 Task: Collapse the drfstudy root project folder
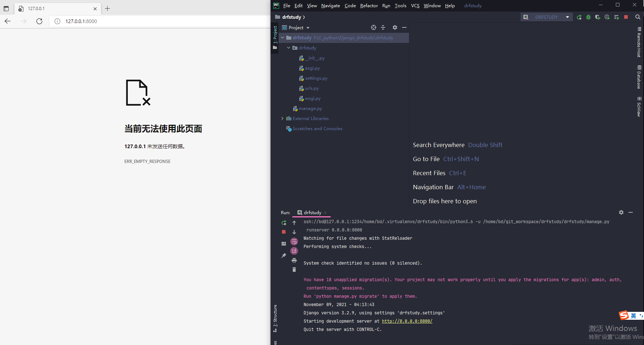click(283, 37)
